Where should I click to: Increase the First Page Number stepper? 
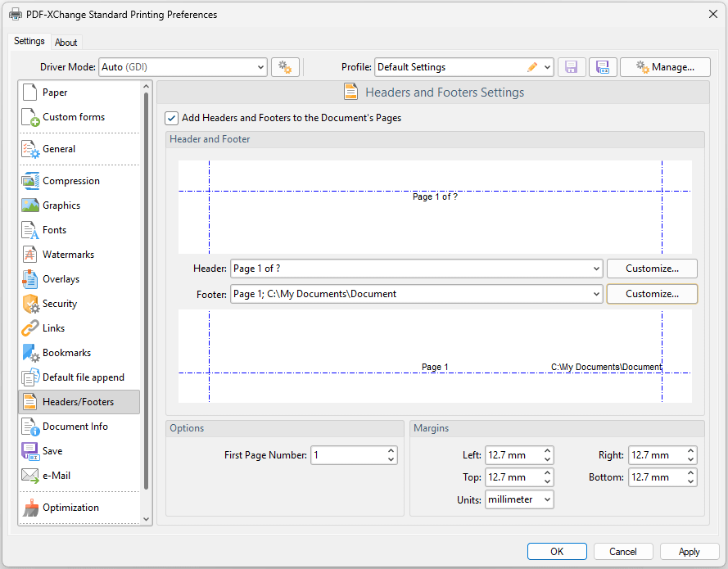(x=391, y=450)
